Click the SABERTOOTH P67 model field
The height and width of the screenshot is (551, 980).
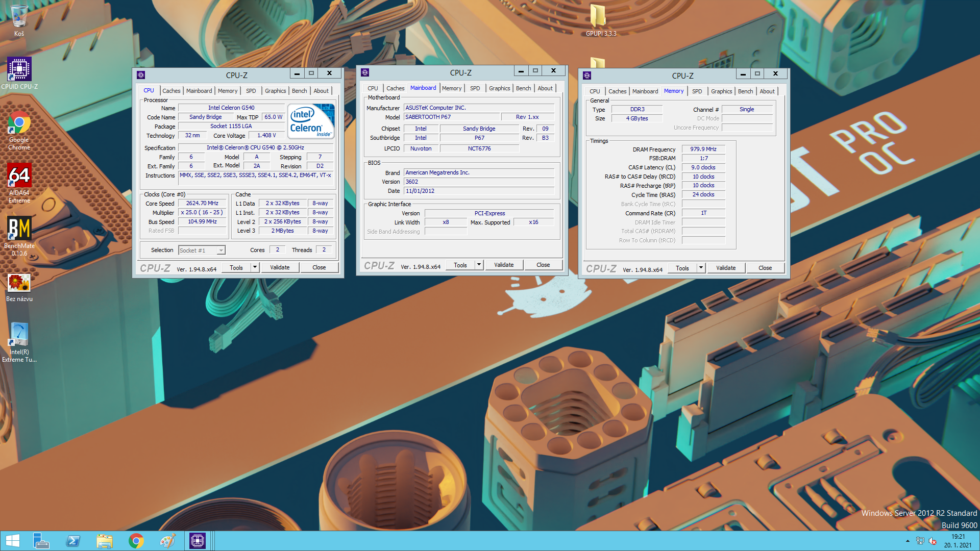point(451,117)
